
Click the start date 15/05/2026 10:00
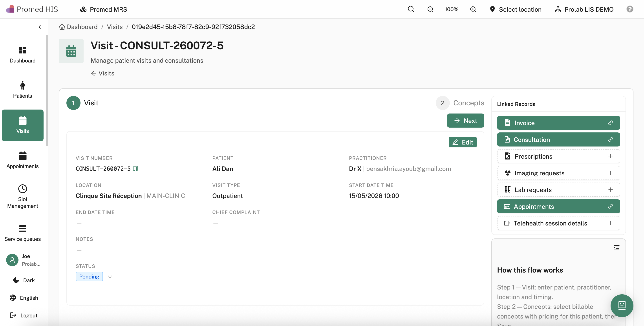[374, 196]
